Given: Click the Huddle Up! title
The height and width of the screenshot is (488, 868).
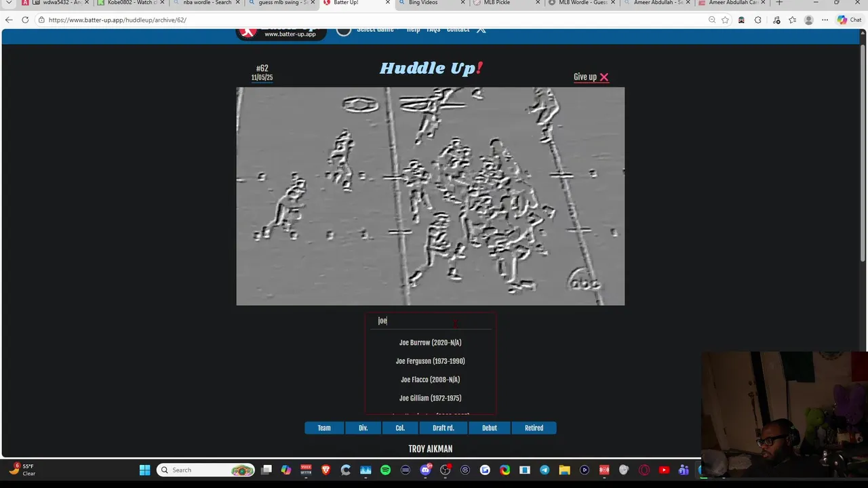Looking at the screenshot, I should click(431, 68).
